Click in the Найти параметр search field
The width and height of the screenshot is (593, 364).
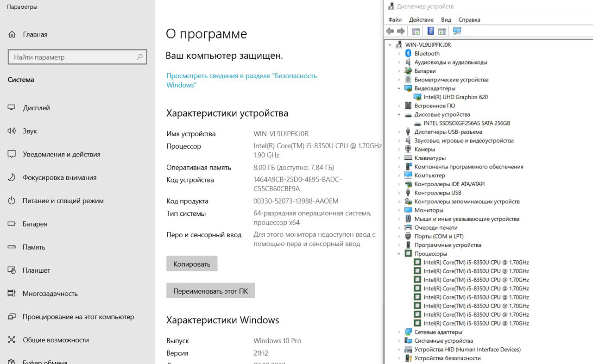77,57
